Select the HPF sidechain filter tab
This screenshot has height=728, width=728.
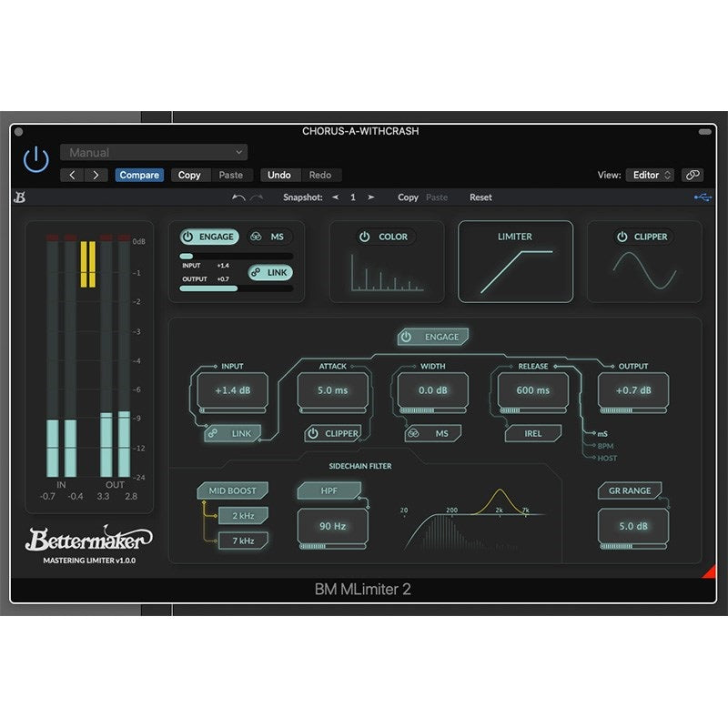(x=328, y=490)
